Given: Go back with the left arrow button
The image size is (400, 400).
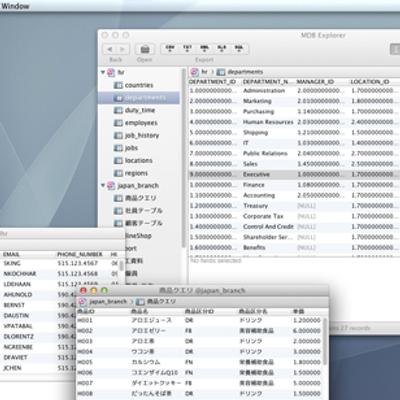Looking at the screenshot, I should (109, 49).
